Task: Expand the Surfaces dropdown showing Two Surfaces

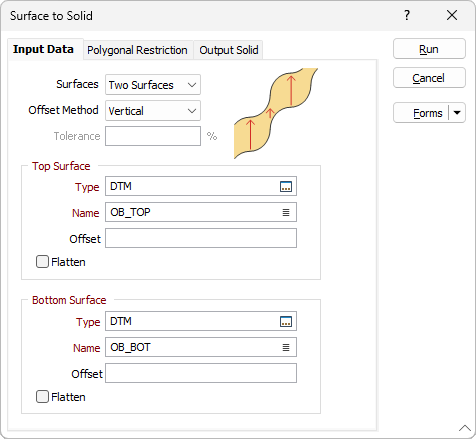Action: 153,85
